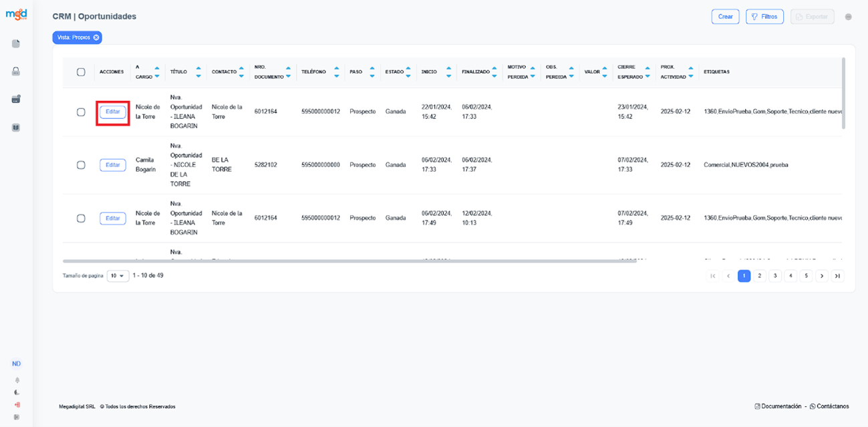Click the Megadigital logo in the sidebar
868x427 pixels.
coord(16,15)
